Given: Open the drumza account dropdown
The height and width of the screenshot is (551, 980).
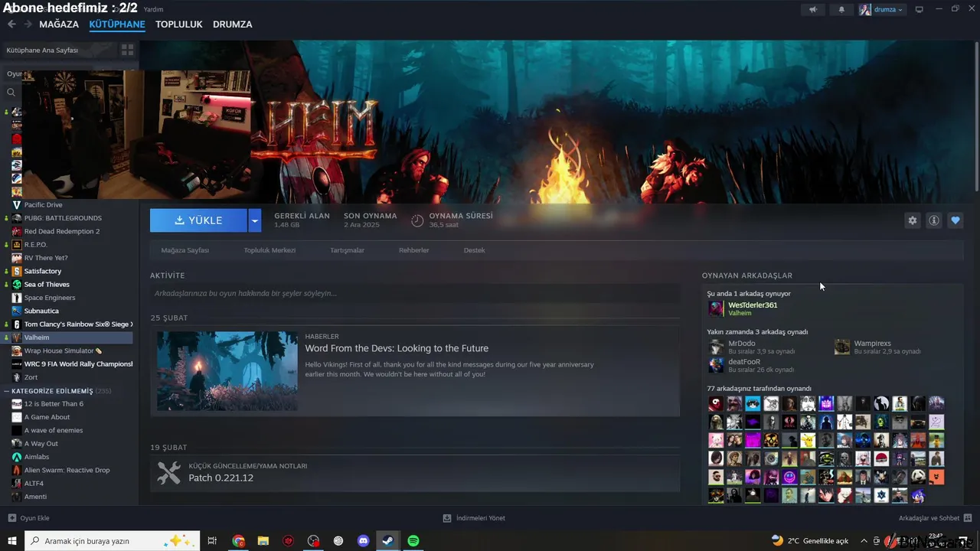Looking at the screenshot, I should 881,10.
